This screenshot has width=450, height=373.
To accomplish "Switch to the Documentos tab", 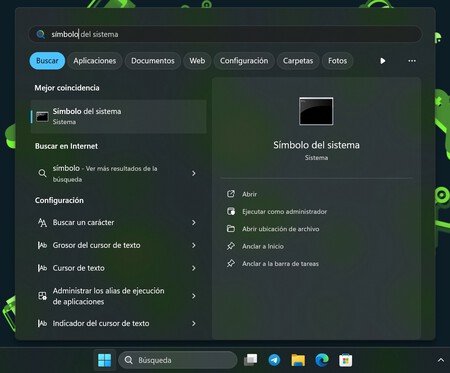I will (x=153, y=61).
